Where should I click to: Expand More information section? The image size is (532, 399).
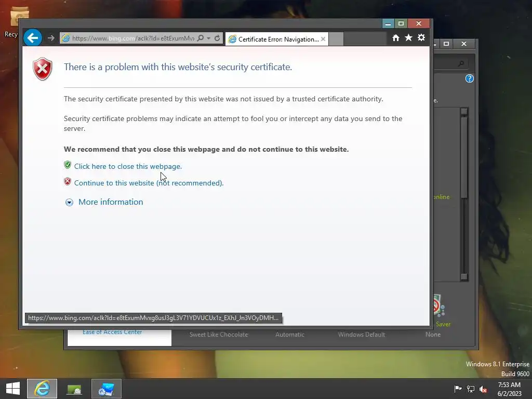click(69, 202)
